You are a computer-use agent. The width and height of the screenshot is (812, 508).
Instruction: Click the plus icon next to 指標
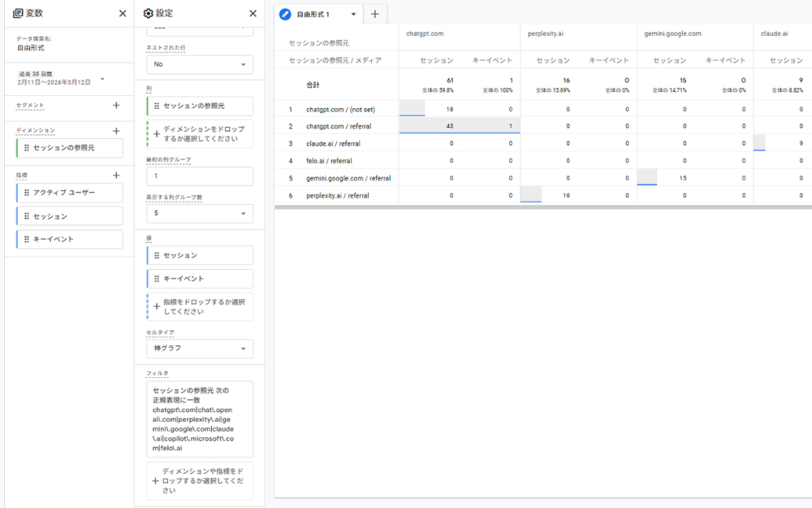pos(116,175)
